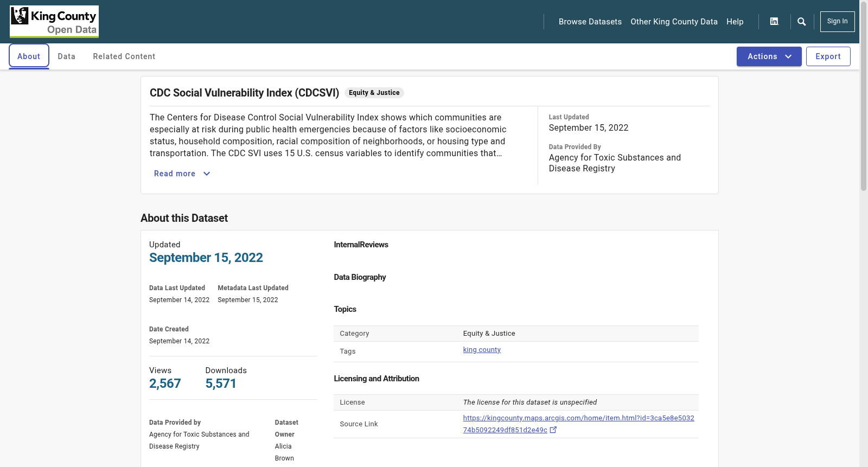
Task: Click the Downloads count 5,571
Action: click(221, 383)
